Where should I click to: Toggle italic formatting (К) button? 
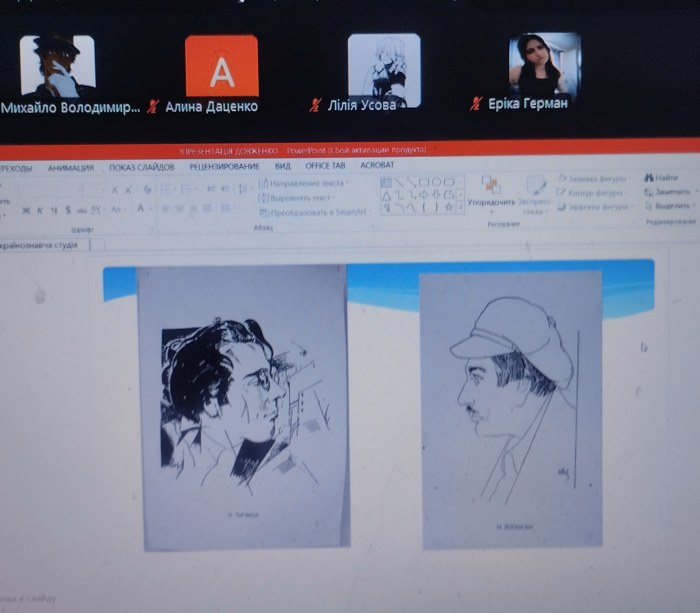40,210
